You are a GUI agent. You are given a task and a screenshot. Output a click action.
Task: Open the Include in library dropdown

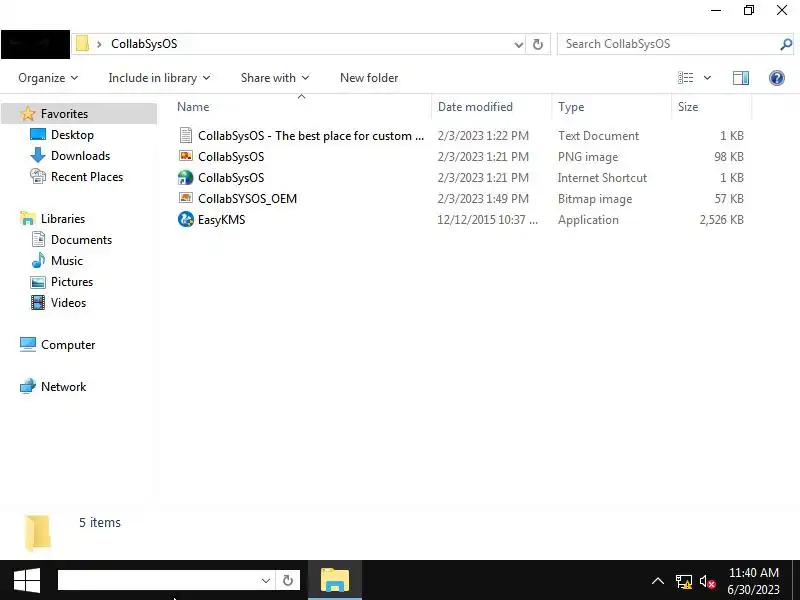[159, 78]
